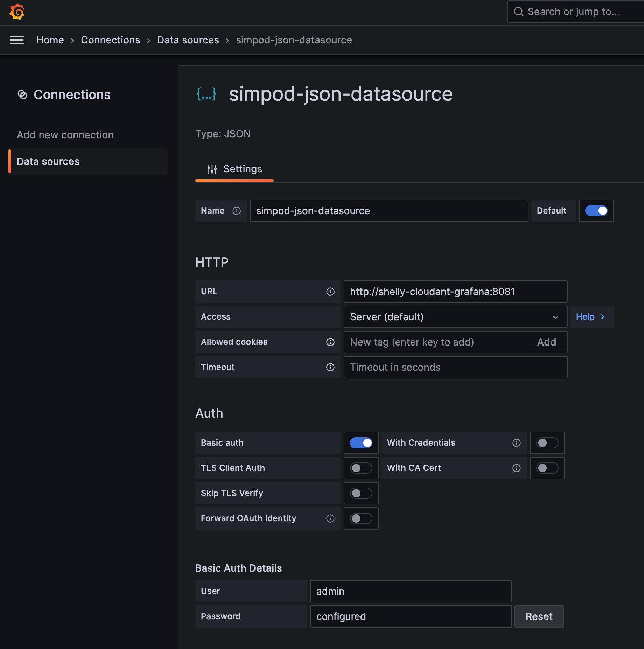Viewport: 644px width, 649px height.
Task: Open the Settings tab
Action: [x=234, y=169]
